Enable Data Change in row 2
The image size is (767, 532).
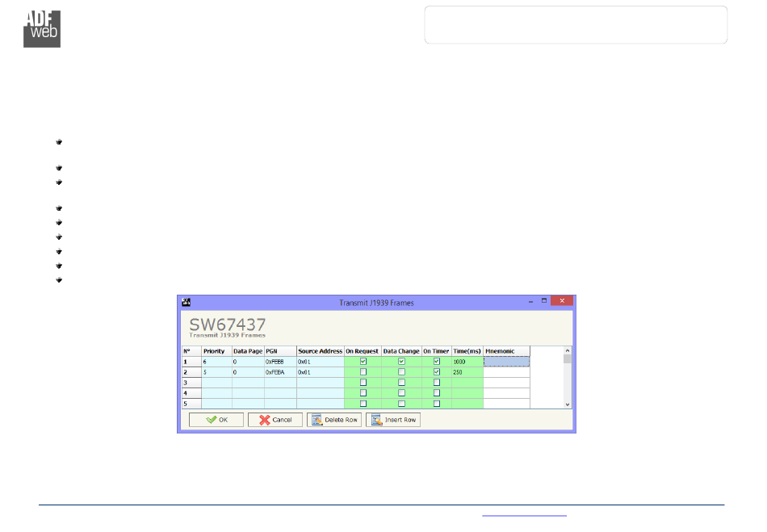(401, 372)
